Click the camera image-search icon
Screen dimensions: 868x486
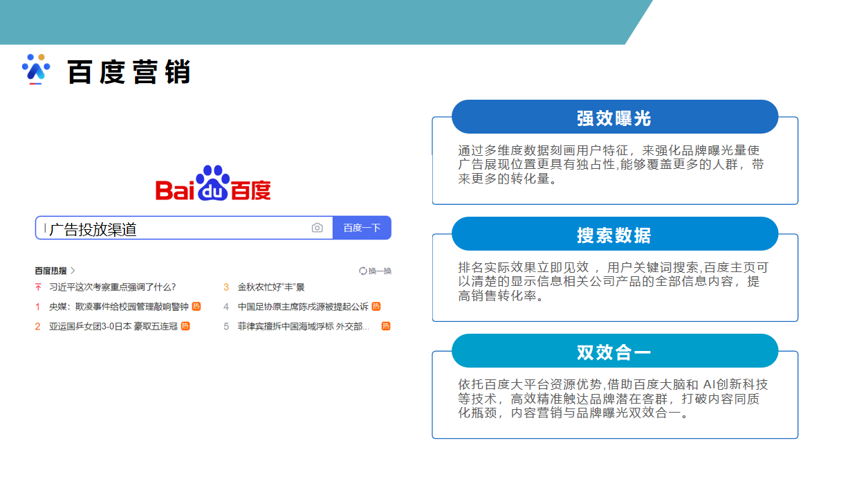pos(317,228)
